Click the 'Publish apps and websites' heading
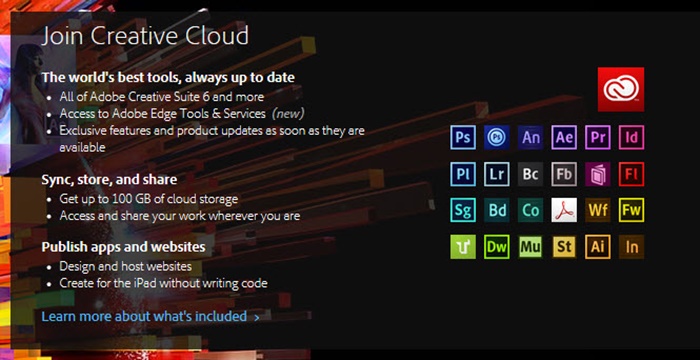The height and width of the screenshot is (360, 700). pos(124,247)
